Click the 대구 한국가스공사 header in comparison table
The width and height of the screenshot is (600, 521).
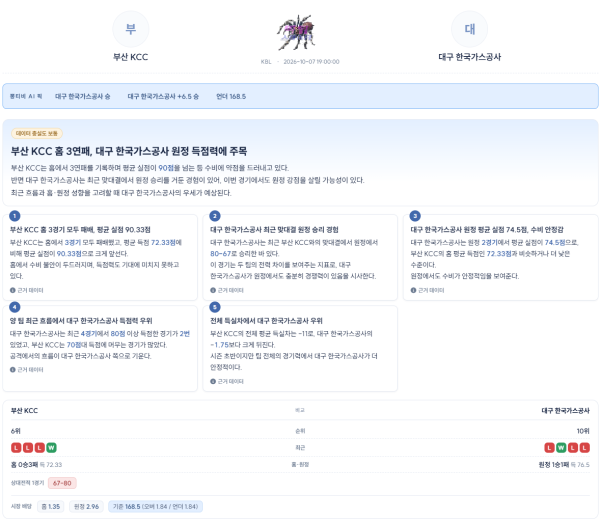[566, 411]
